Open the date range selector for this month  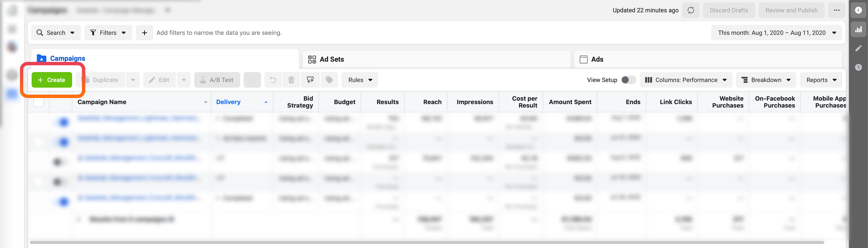776,33
